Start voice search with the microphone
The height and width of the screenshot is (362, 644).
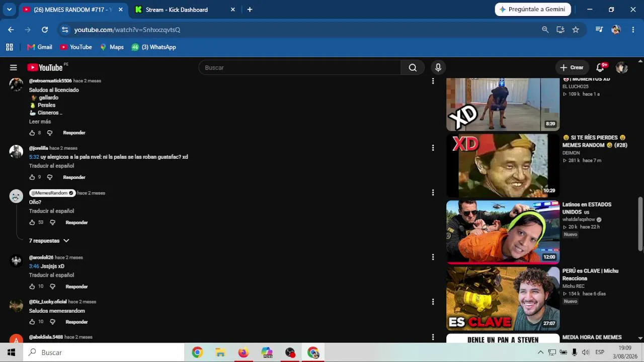tap(438, 67)
